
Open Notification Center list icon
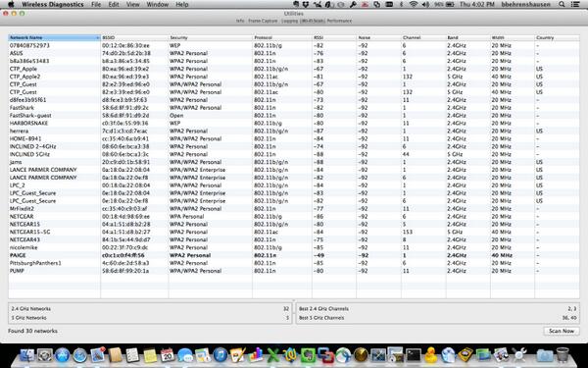574,5
